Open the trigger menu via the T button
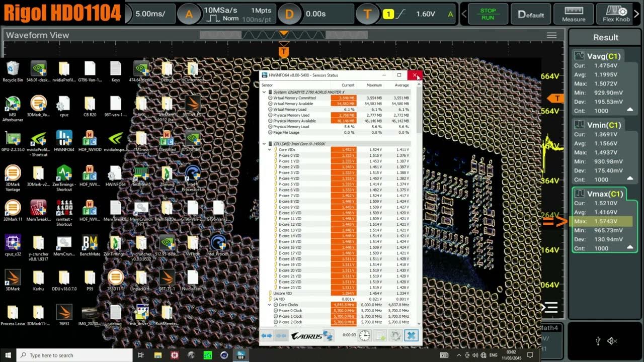 click(367, 14)
